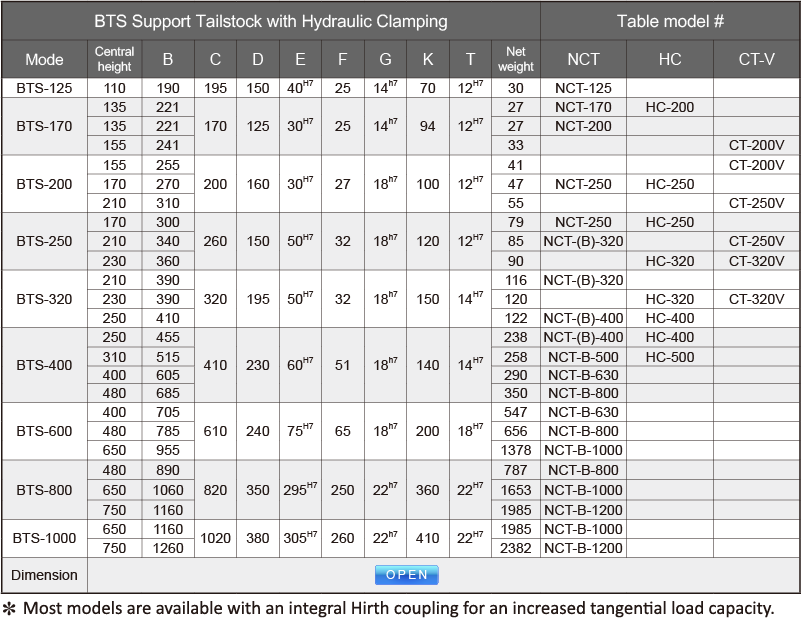Click the Central height column header
This screenshot has width=801, height=623.
[114, 59]
